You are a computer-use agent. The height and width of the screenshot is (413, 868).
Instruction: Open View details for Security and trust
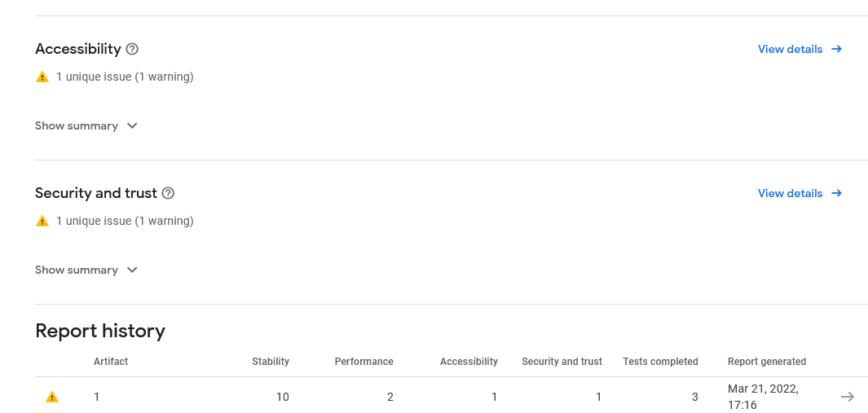pos(790,193)
